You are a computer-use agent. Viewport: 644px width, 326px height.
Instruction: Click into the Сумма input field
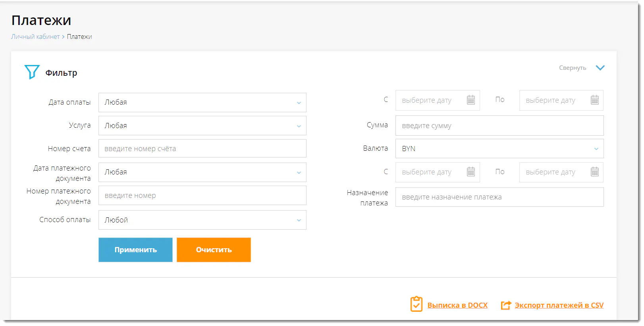(x=499, y=126)
